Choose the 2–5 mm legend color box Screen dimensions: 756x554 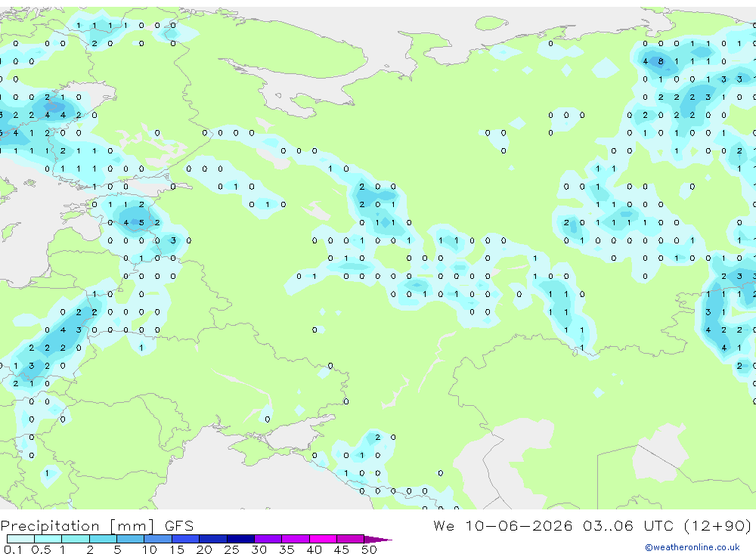(103, 539)
